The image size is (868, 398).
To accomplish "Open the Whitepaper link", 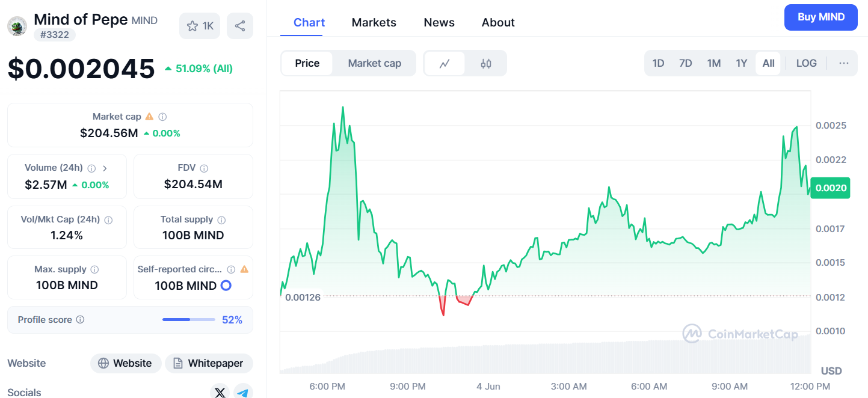I will 209,363.
